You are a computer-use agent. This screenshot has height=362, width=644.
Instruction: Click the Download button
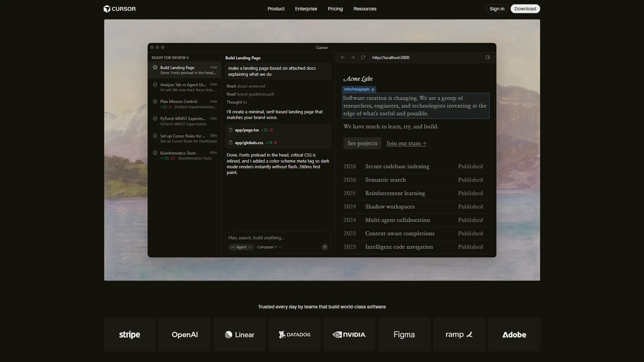(x=525, y=9)
